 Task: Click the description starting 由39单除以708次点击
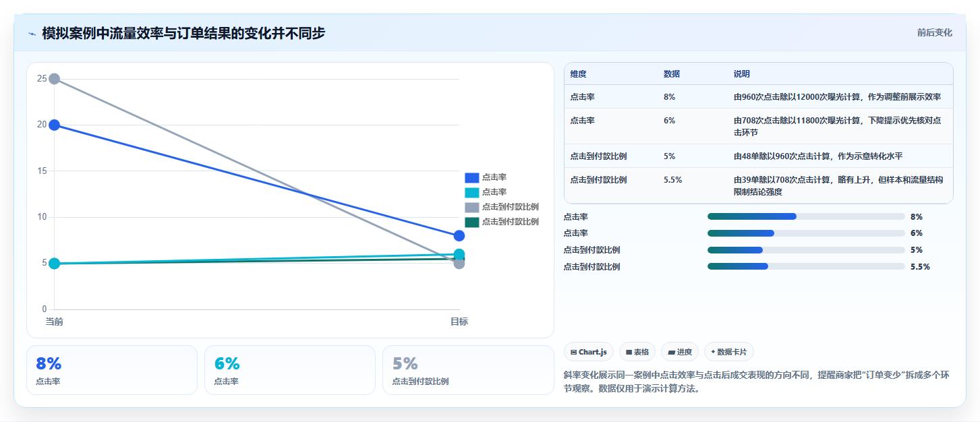point(838,186)
